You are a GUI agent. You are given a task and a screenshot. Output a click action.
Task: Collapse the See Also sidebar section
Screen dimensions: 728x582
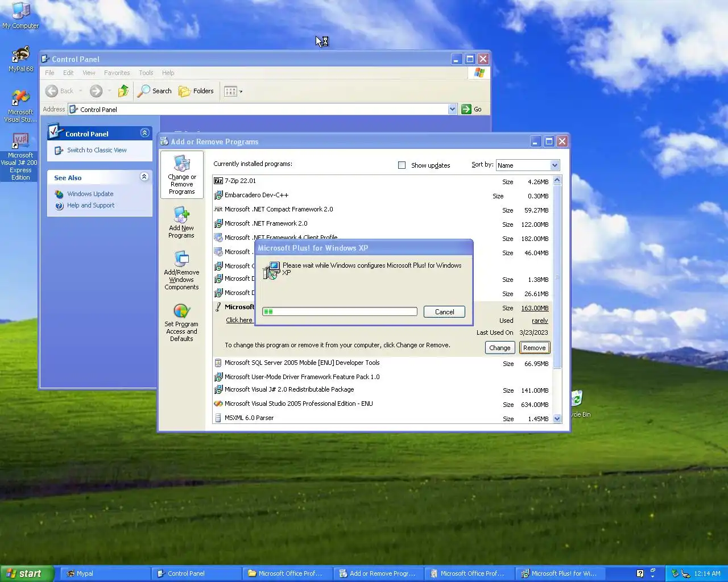pyautogui.click(x=144, y=177)
